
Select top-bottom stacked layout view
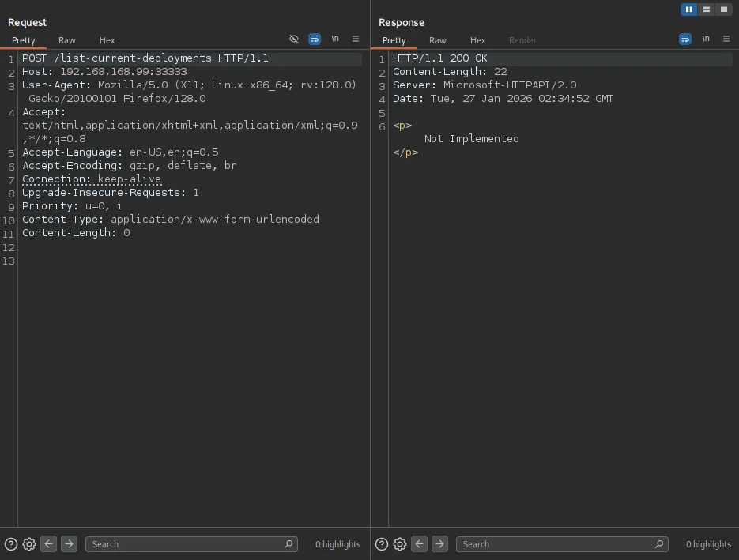click(706, 9)
